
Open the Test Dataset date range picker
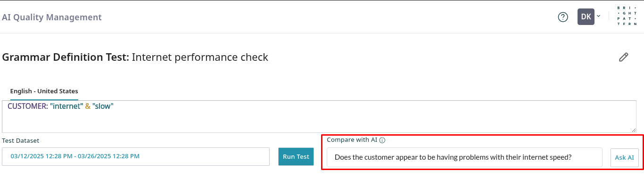136,156
